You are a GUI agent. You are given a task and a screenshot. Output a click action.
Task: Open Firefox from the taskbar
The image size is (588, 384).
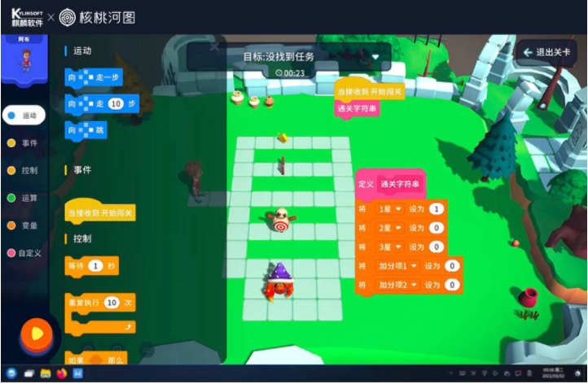[61, 373]
